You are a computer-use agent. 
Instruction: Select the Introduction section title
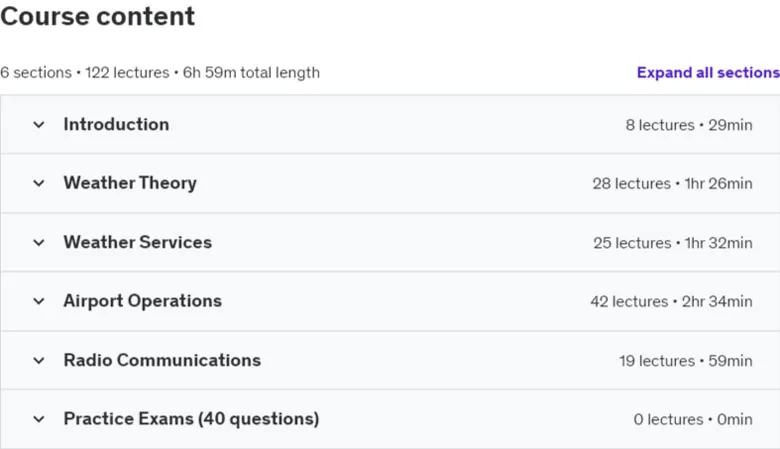(116, 124)
